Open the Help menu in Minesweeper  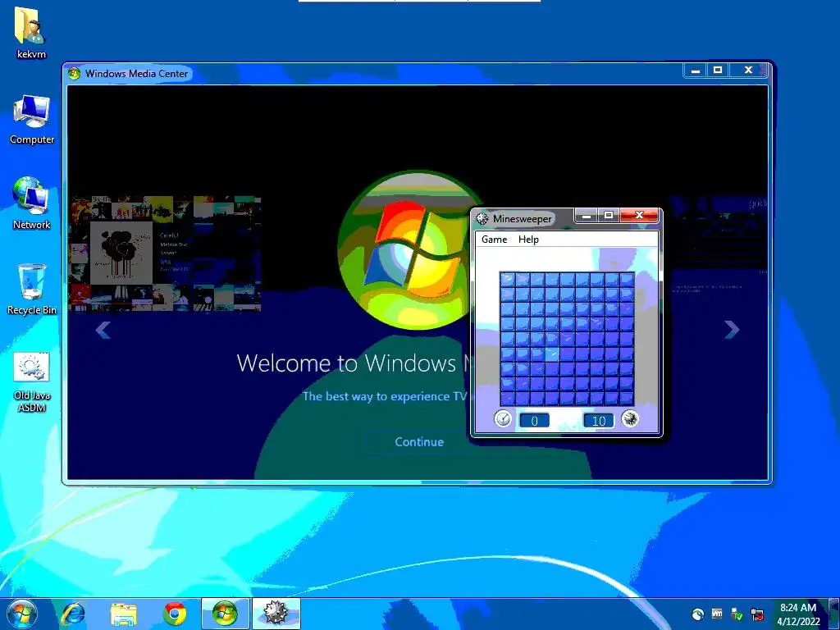pyautogui.click(x=528, y=240)
